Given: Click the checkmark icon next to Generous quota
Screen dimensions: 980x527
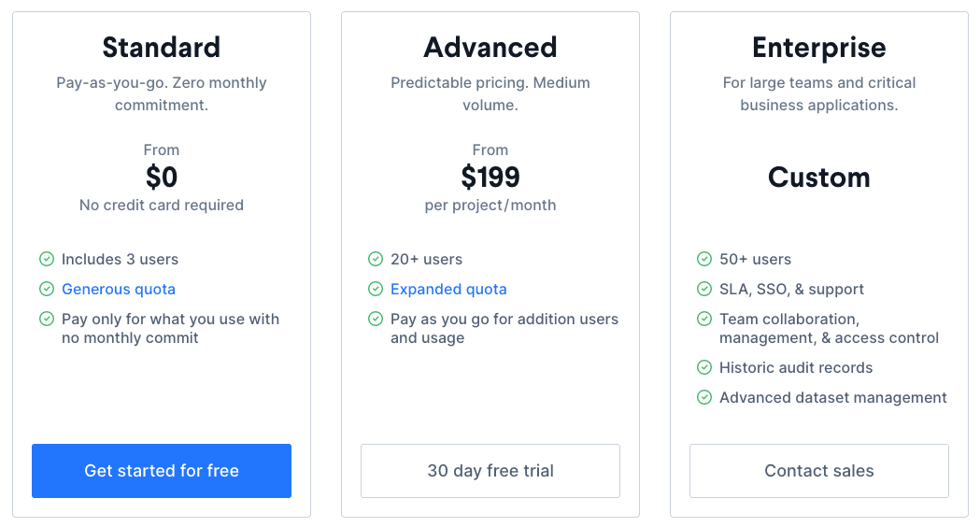Looking at the screenshot, I should coord(47,289).
